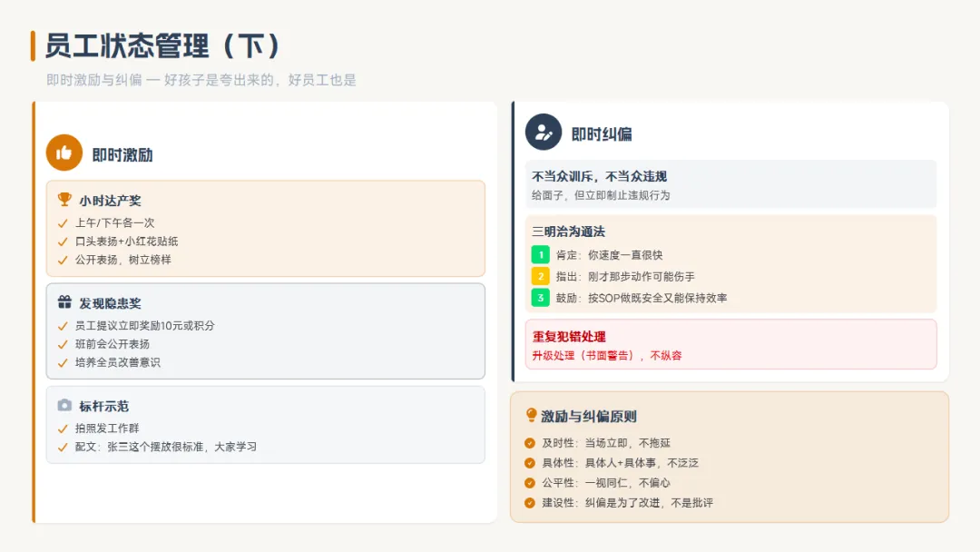This screenshot has width=980, height=552.
Task: Click the green number 1 badge for 肯定
Action: coord(541,255)
